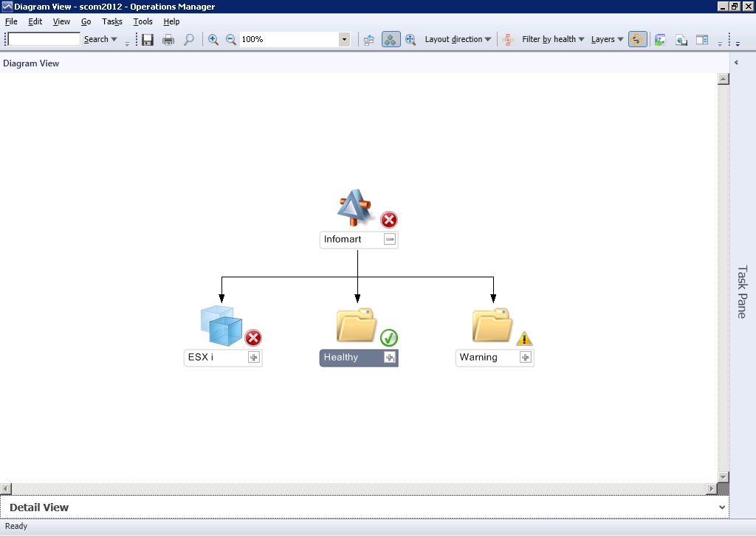Open the File menu
The width and height of the screenshot is (756, 537).
(x=11, y=21)
